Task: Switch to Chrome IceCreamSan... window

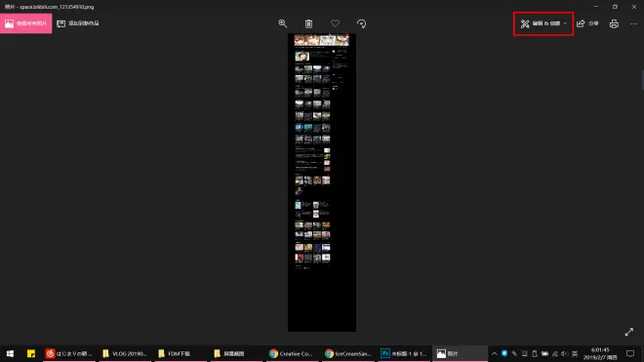Action: point(348,354)
